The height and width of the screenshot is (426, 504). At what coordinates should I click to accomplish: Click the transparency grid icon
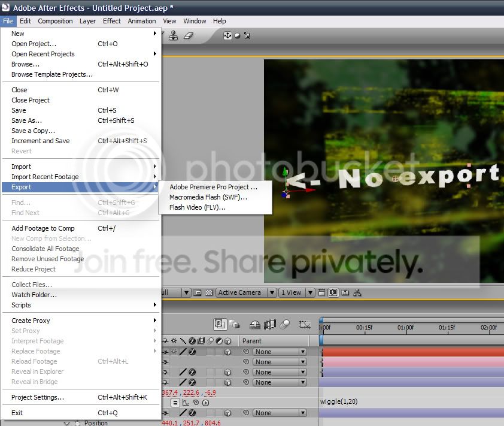click(x=209, y=292)
